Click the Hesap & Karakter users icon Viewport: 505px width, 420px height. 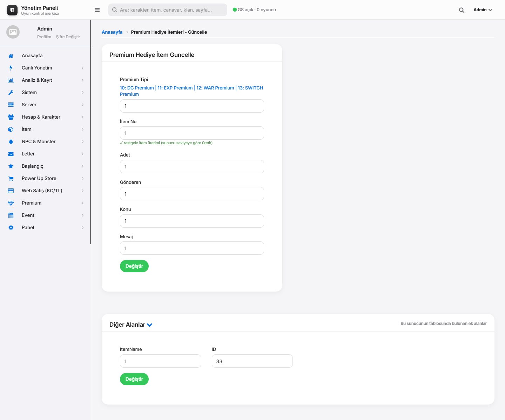click(x=11, y=117)
